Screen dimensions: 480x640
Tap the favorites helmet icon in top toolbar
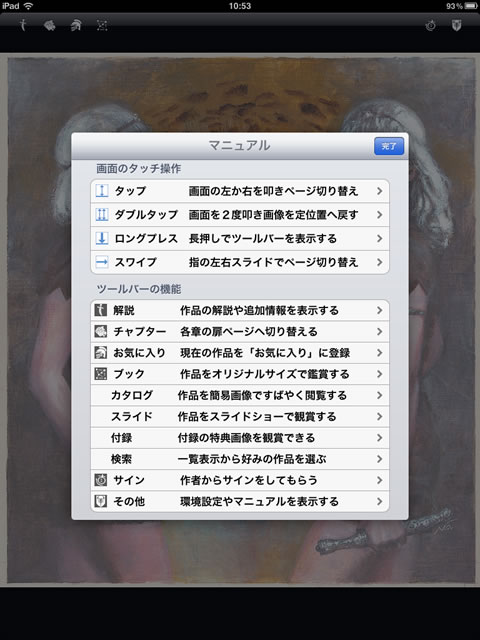pos(76,26)
